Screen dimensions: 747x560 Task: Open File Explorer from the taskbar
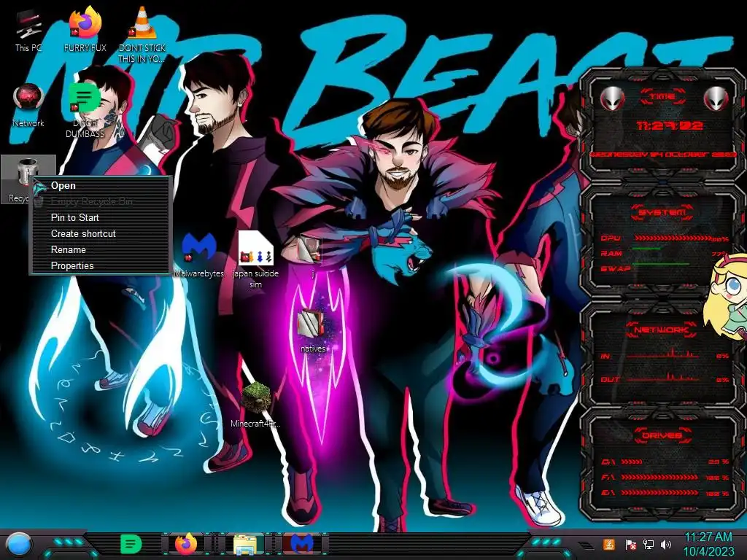(x=245, y=544)
